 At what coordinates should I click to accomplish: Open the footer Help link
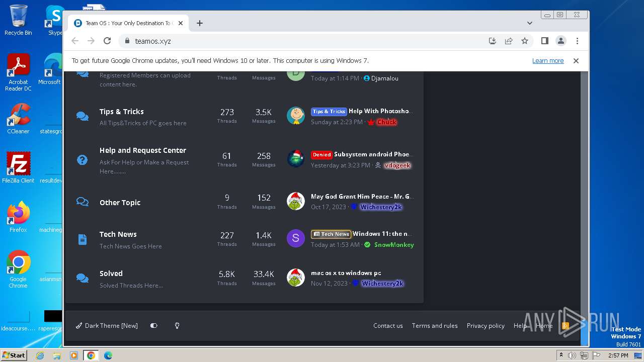pyautogui.click(x=520, y=326)
